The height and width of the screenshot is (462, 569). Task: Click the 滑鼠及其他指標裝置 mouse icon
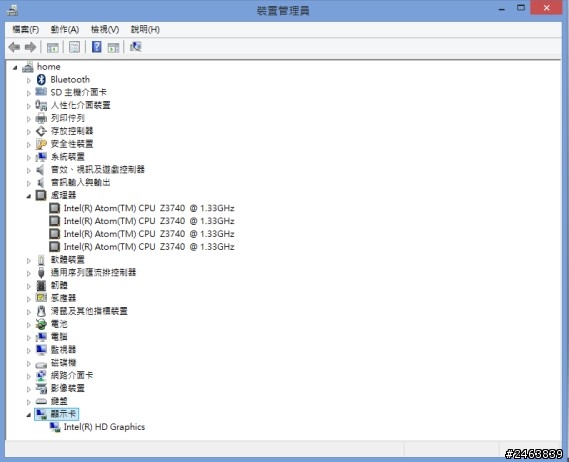pyautogui.click(x=41, y=311)
